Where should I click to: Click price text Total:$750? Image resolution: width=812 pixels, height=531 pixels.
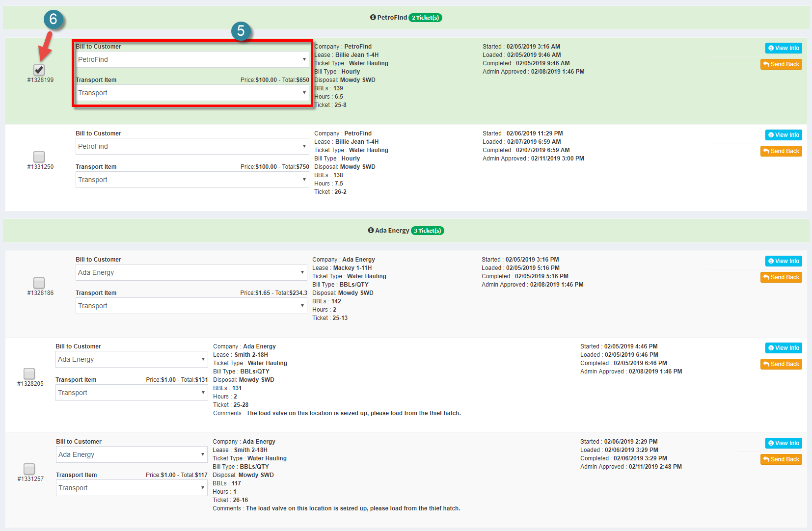point(296,167)
